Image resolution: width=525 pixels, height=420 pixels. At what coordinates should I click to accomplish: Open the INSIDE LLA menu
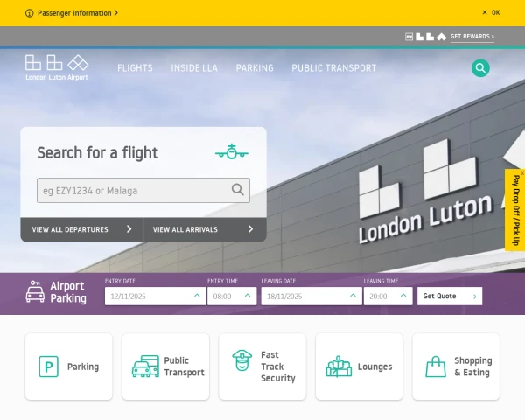pyautogui.click(x=194, y=68)
